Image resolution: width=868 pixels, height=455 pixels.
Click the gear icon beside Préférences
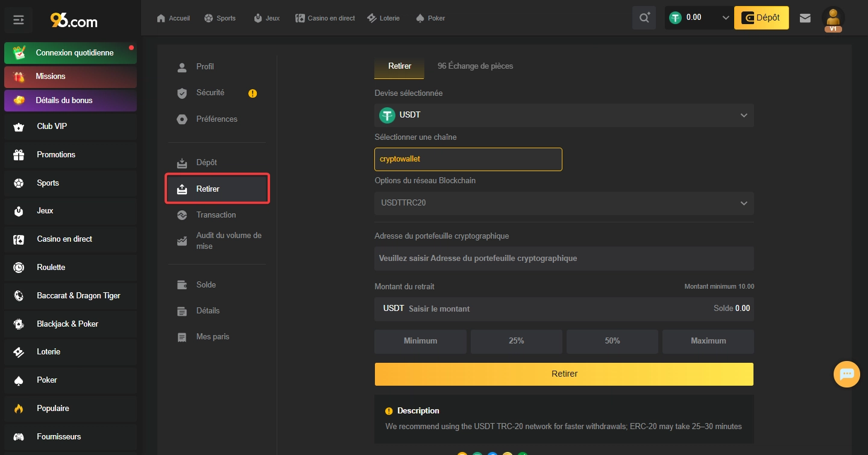[x=182, y=119]
